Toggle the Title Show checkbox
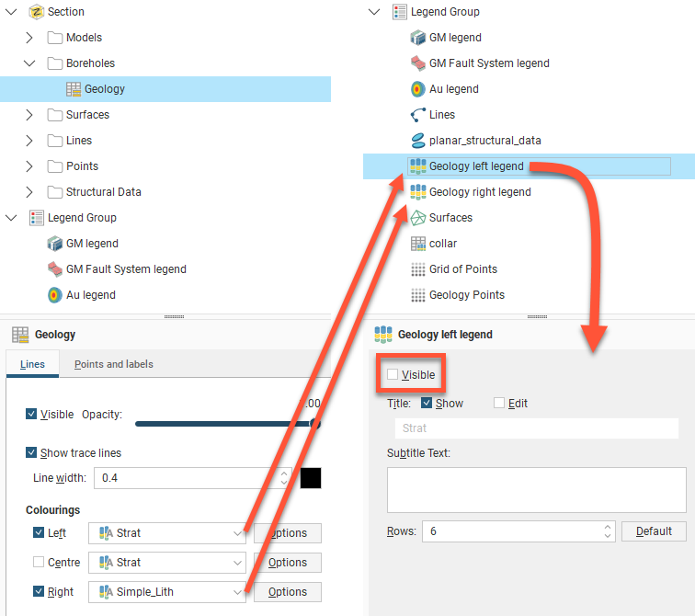Image resolution: width=695 pixels, height=616 pixels. click(427, 403)
